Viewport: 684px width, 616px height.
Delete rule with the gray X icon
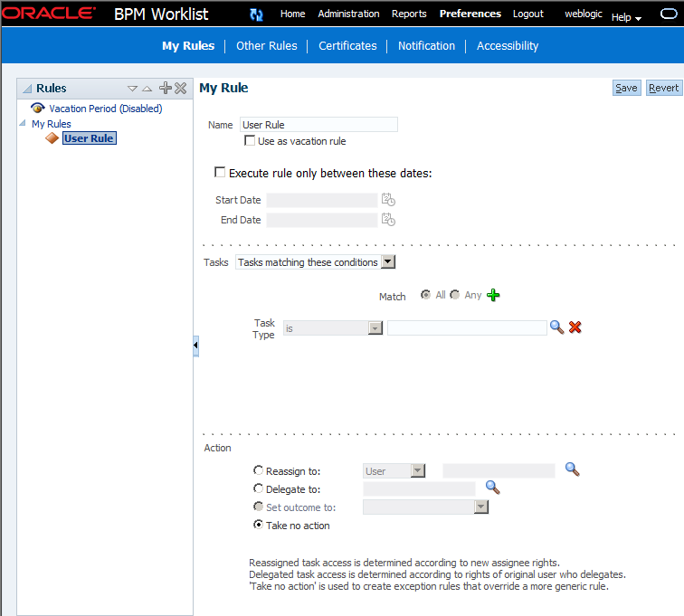pos(181,88)
